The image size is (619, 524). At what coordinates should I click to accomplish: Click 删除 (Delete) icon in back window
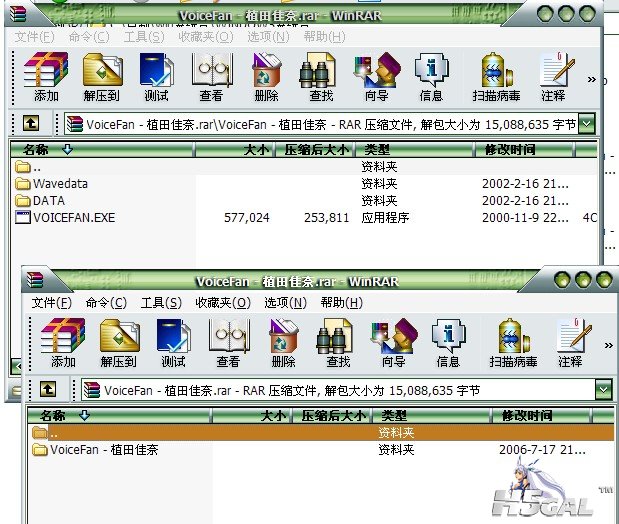click(266, 70)
